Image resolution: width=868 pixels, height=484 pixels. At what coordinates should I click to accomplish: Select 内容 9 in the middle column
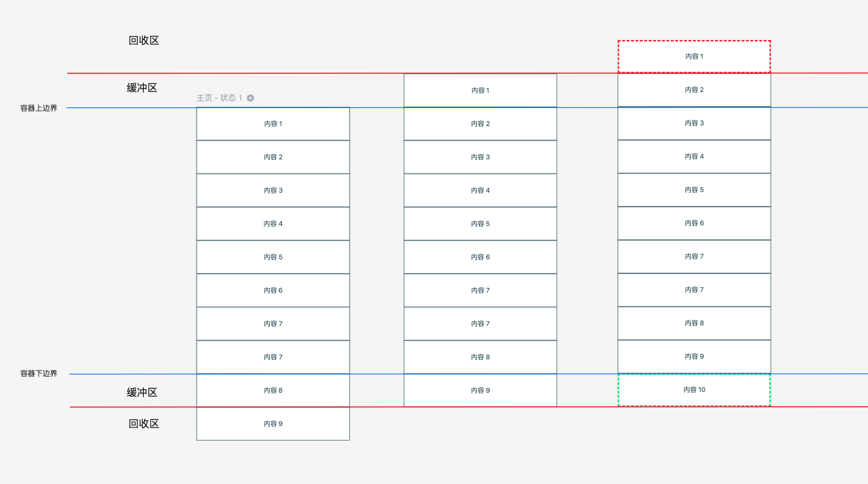coord(480,391)
